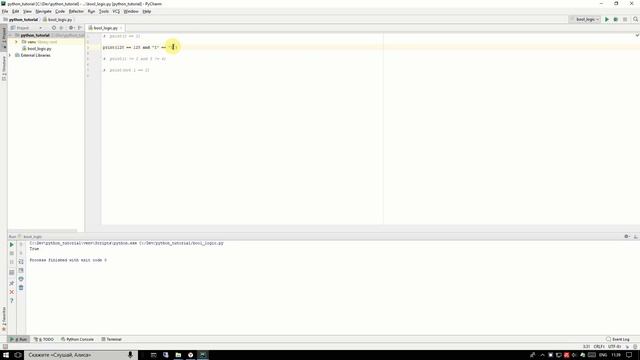
Task: Open the VCS menu
Action: click(x=116, y=11)
